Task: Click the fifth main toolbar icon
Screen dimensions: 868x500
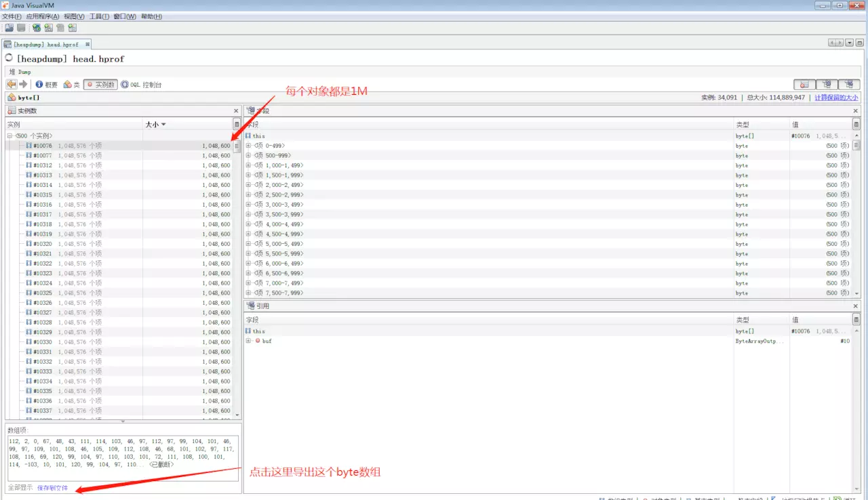Action: [x=60, y=28]
